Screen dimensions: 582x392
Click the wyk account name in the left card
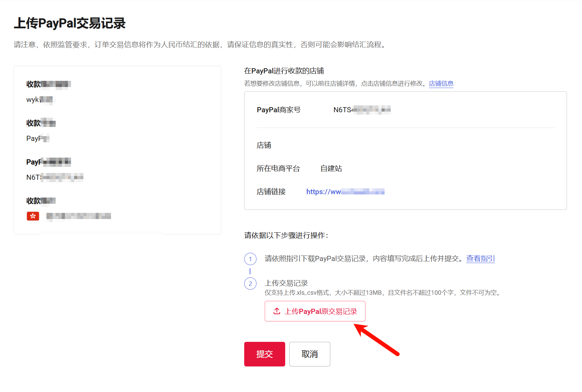[x=40, y=100]
